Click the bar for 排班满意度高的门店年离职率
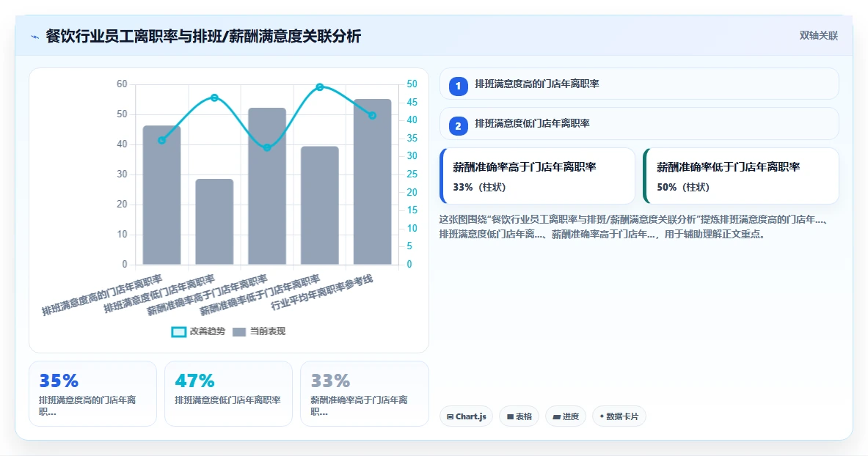Image resolution: width=868 pixels, height=456 pixels. (x=161, y=195)
